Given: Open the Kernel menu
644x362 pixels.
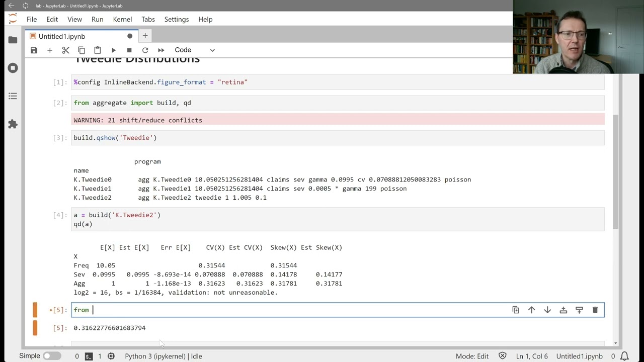Looking at the screenshot, I should [122, 19].
